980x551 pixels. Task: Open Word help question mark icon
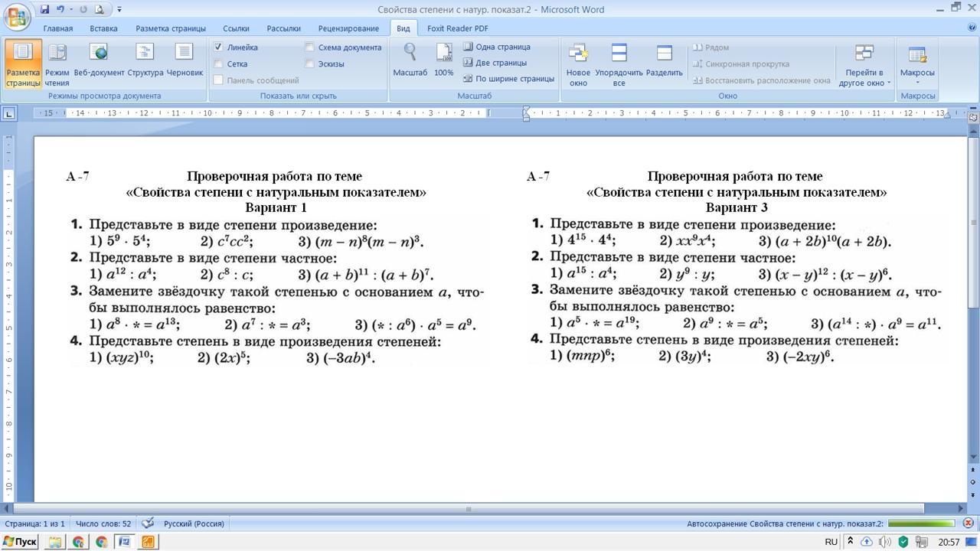click(972, 28)
